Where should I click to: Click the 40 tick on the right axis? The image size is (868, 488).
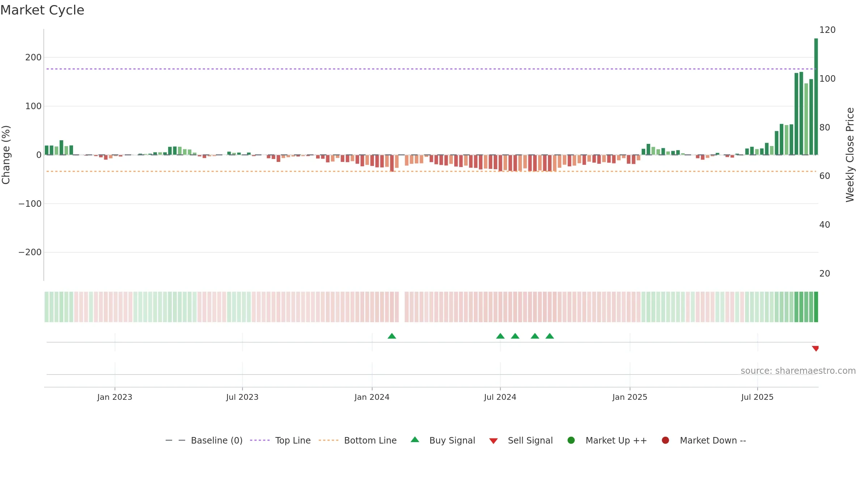click(x=825, y=225)
